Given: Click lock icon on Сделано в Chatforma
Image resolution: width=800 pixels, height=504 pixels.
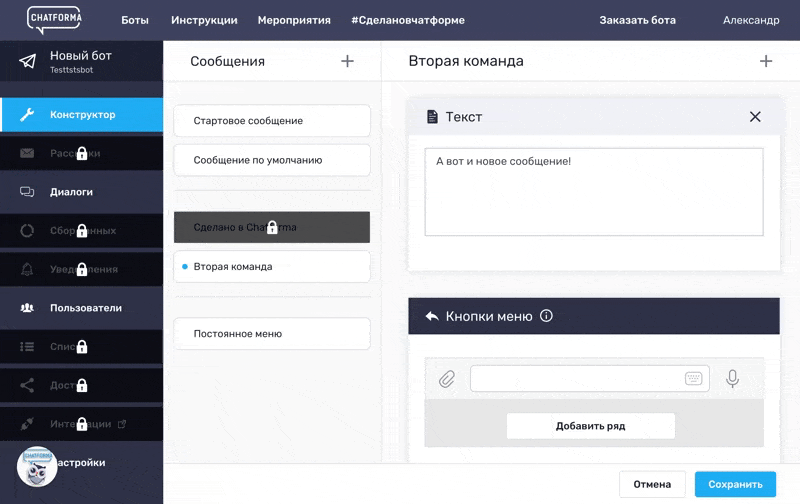Looking at the screenshot, I should coord(272,227).
